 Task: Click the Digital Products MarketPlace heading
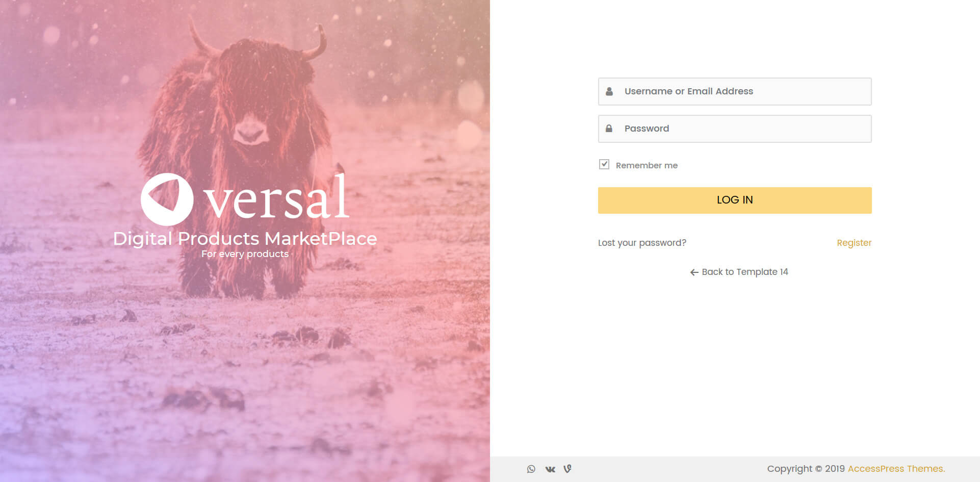245,239
